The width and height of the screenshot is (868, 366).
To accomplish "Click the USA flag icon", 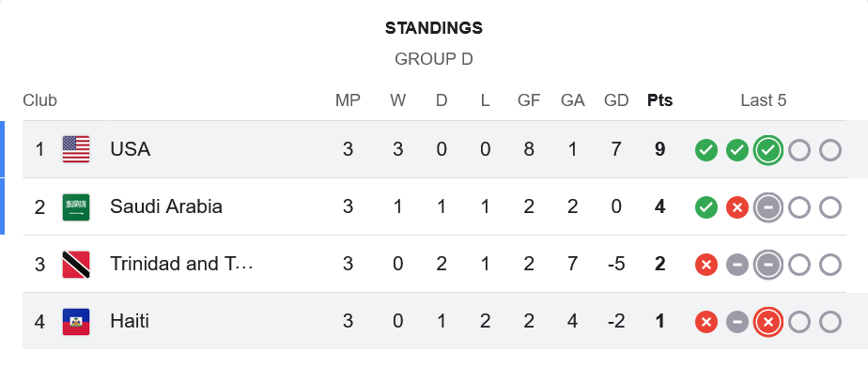I will pos(76,149).
